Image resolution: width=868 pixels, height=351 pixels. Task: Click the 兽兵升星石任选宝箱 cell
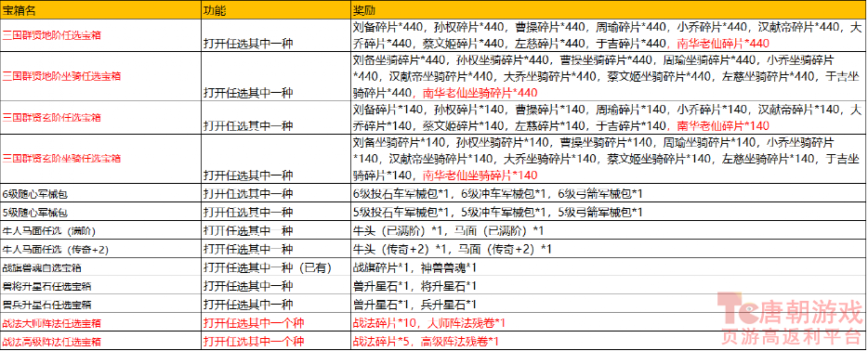tap(100, 304)
